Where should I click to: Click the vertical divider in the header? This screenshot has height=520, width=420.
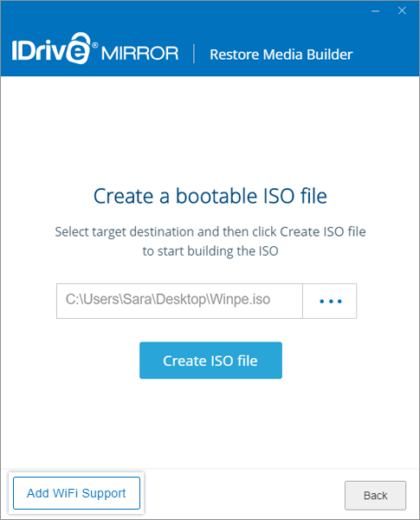(194, 54)
